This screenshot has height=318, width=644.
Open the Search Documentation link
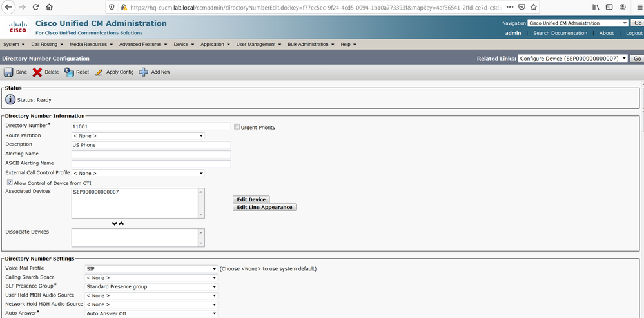click(560, 33)
